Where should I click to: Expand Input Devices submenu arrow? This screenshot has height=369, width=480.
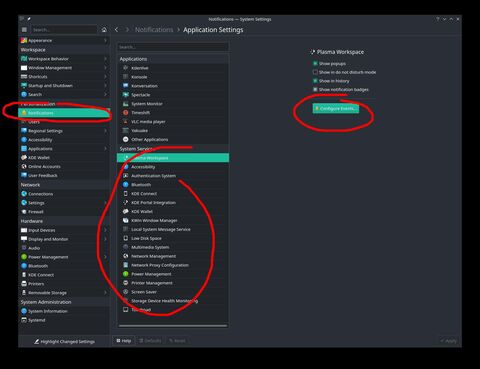[105, 230]
